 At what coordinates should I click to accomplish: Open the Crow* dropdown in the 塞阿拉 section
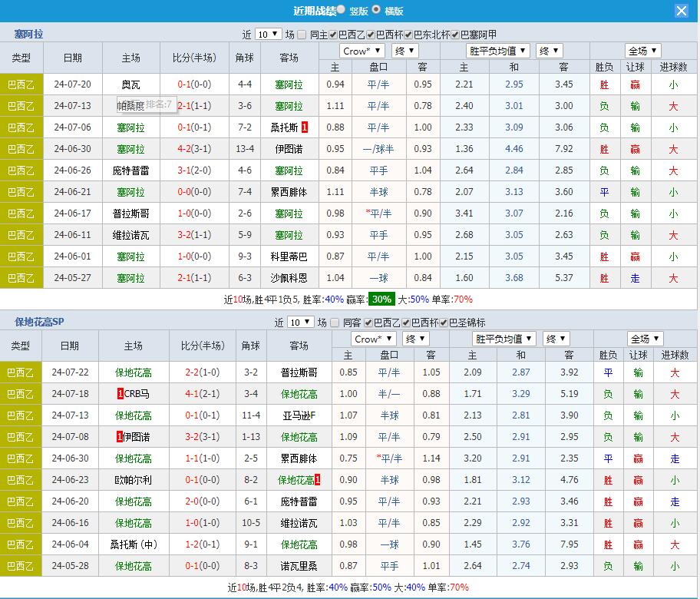[362, 51]
